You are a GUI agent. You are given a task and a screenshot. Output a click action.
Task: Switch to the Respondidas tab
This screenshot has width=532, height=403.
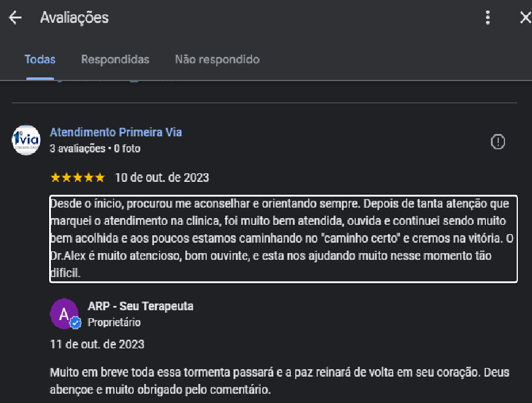pyautogui.click(x=115, y=60)
